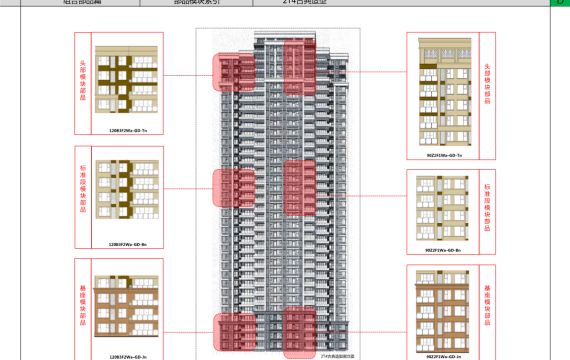Click the left 头部模块部品 vertical label
This screenshot has width=570, height=360.
coord(83,80)
